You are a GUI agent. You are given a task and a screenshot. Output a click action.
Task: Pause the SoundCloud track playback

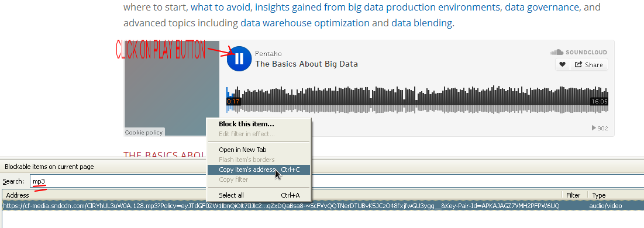tap(239, 58)
